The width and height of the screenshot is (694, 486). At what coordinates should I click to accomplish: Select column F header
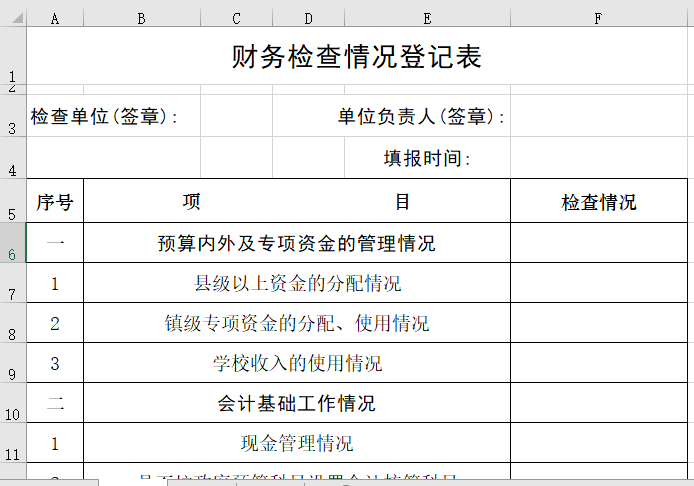pyautogui.click(x=598, y=18)
